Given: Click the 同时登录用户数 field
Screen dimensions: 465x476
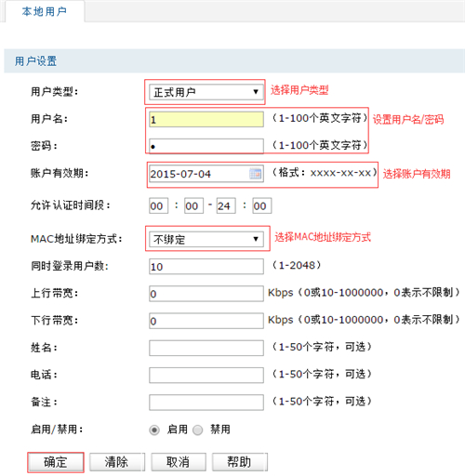Looking at the screenshot, I should point(206,267).
